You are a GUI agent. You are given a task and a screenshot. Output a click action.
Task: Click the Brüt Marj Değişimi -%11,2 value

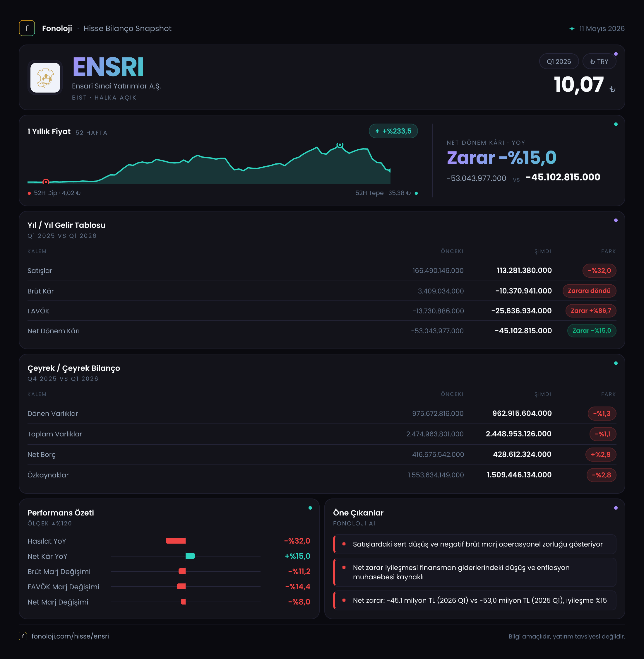[299, 572]
